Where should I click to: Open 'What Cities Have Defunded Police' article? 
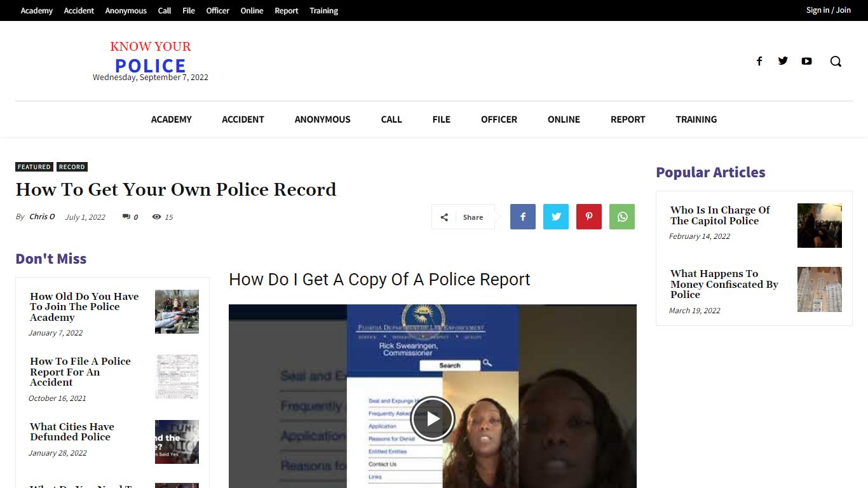tap(72, 432)
